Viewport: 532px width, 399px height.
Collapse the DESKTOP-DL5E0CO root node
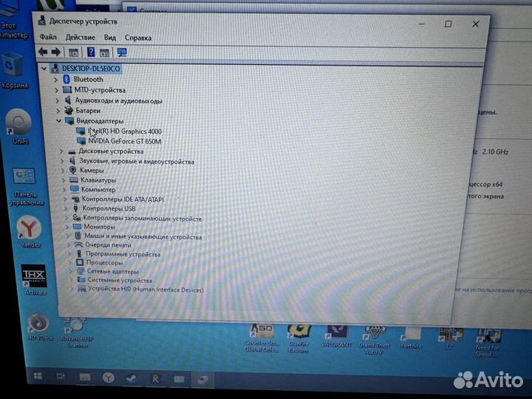(x=44, y=69)
